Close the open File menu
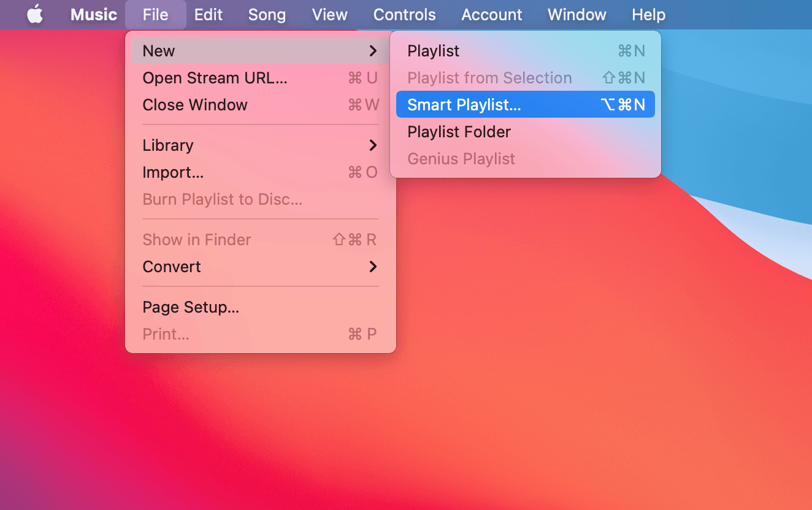 [x=156, y=15]
